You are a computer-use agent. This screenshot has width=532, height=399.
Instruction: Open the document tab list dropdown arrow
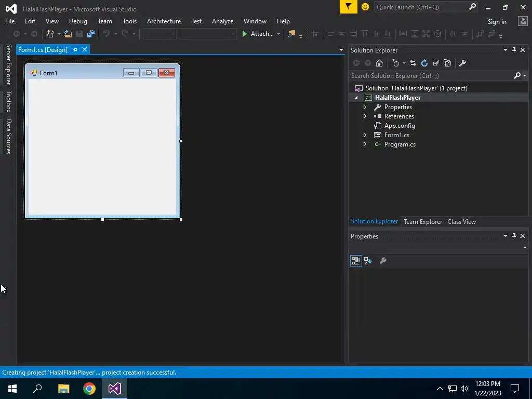point(341,50)
